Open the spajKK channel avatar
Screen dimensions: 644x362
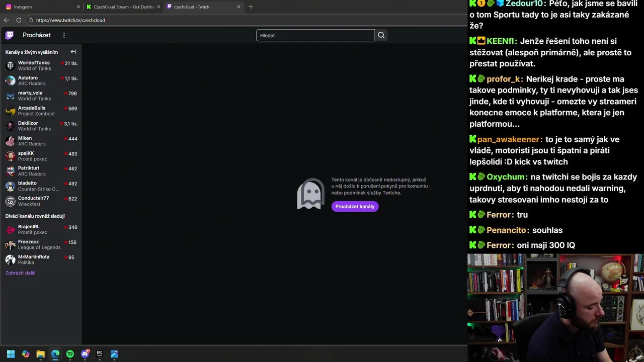(x=10, y=156)
